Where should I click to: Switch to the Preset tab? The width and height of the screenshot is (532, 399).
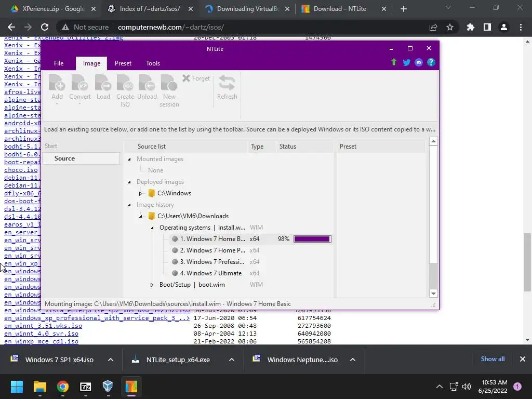pyautogui.click(x=123, y=63)
